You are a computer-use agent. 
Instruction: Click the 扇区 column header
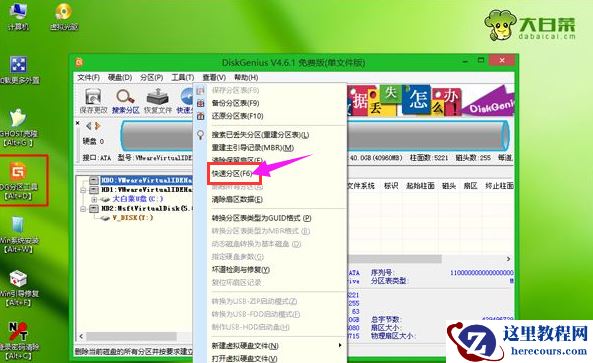pos(470,186)
